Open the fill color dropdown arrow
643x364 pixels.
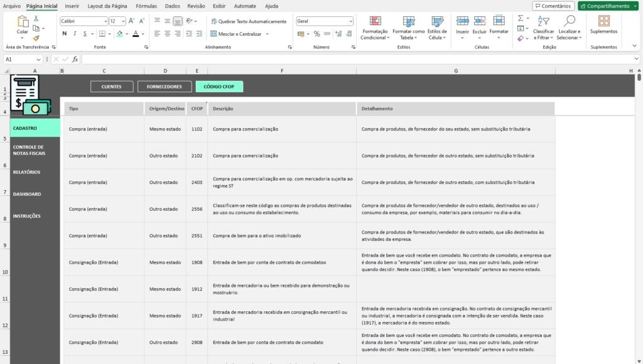coord(126,33)
